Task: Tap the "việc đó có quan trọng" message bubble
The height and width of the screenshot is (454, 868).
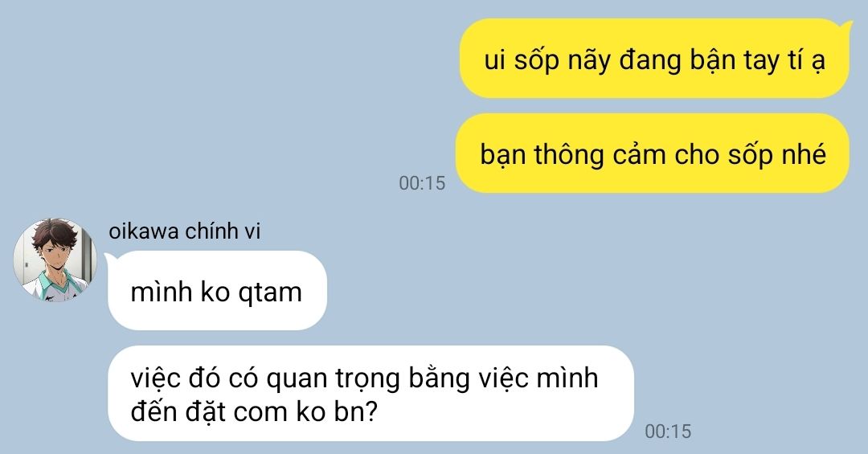Action: click(x=371, y=394)
